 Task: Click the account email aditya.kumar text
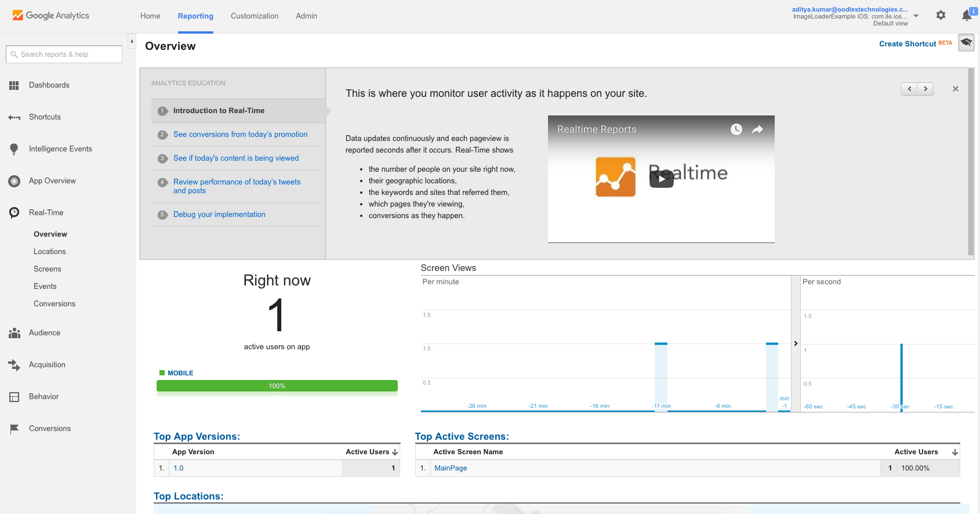click(850, 9)
